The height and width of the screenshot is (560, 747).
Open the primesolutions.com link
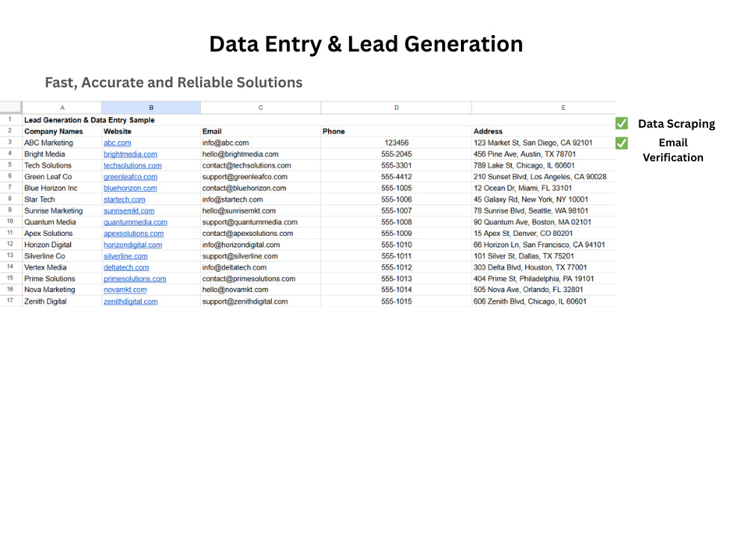pyautogui.click(x=134, y=279)
